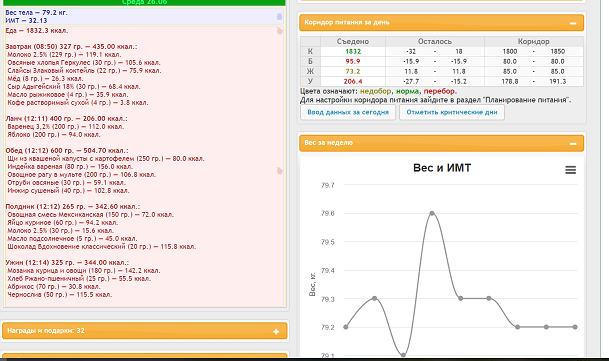Click the Слайсы Злаковый коктейль entry
609x361 pixels.
(x=84, y=71)
